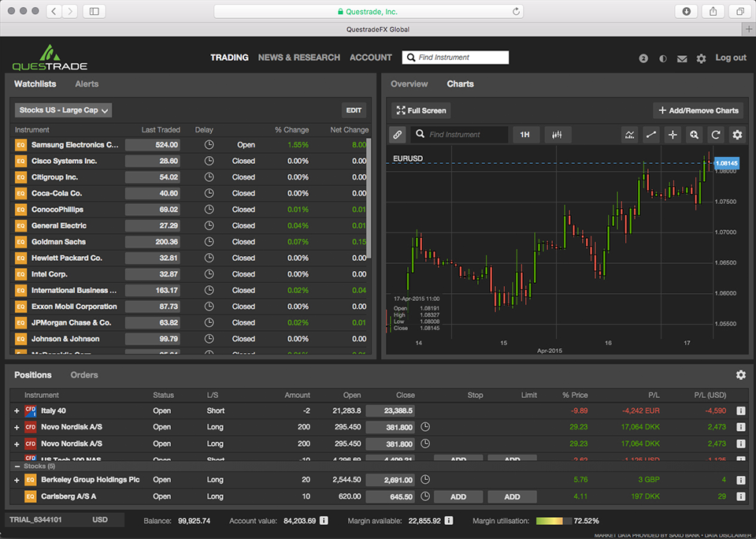Viewport: 756px width, 539px height.
Task: Click Safari downloads icon
Action: pos(687,11)
